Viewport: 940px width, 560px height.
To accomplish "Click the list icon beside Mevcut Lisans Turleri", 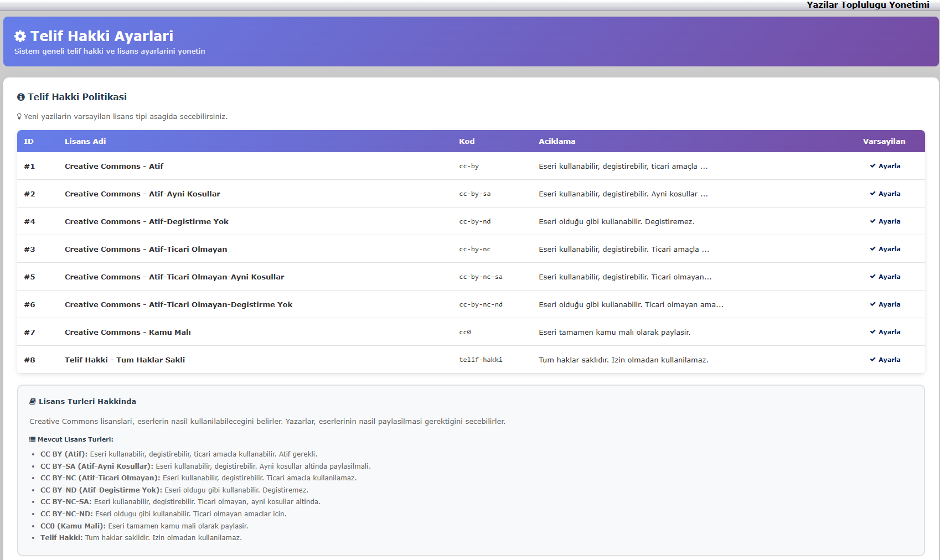I will [x=32, y=439].
